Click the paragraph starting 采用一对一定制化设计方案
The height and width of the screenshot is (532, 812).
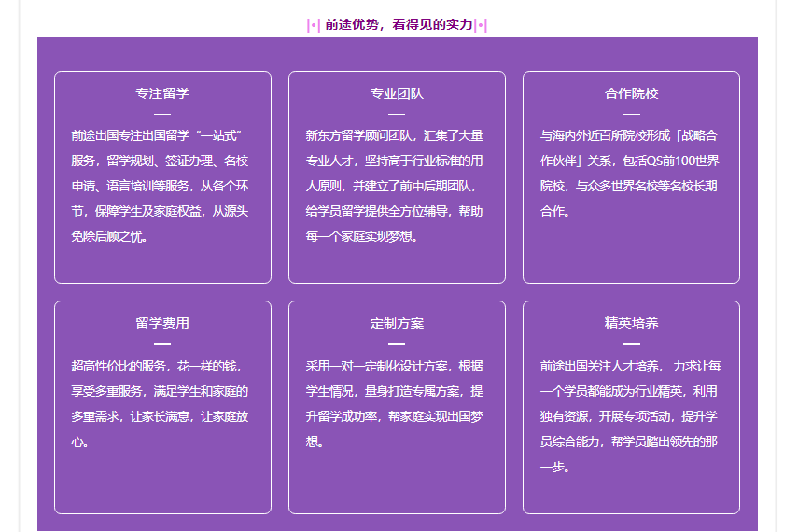[397, 403]
